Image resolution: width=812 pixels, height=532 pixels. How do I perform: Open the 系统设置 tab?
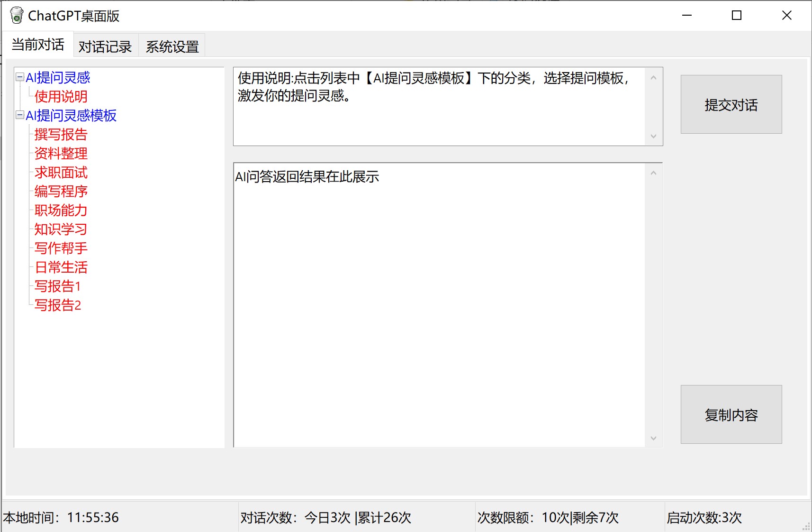tap(172, 46)
